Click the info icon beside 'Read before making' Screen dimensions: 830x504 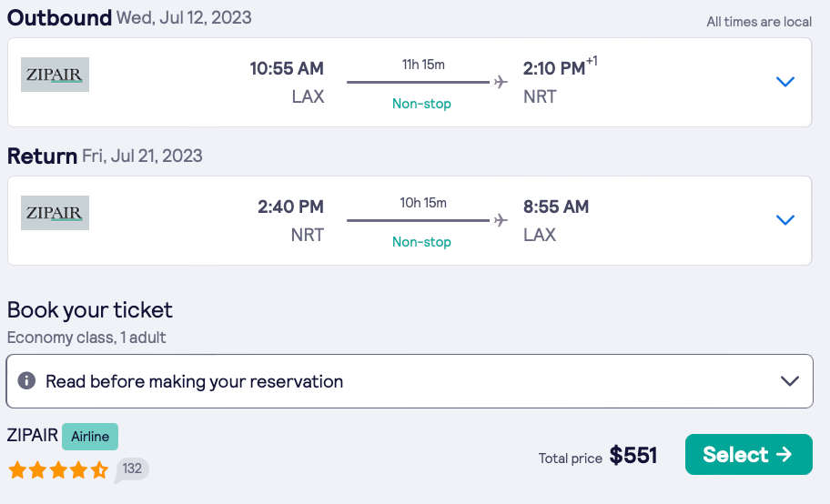click(27, 381)
